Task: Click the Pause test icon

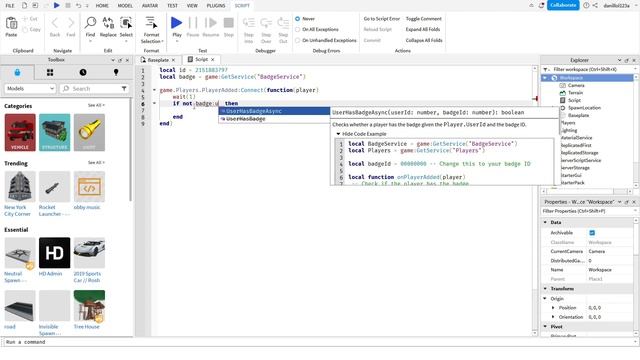Action: tap(193, 23)
